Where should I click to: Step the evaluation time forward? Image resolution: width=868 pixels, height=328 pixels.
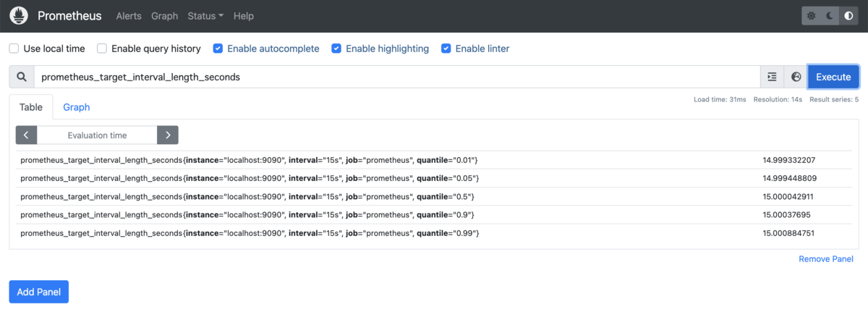click(x=168, y=135)
